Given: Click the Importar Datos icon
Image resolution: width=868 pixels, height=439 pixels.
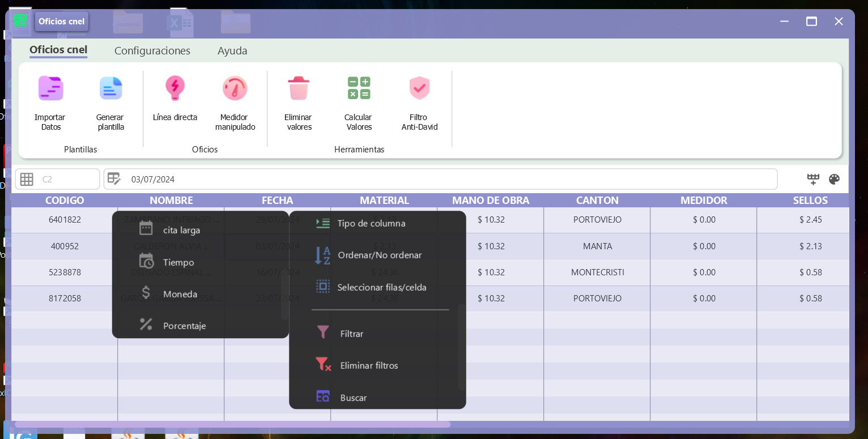Looking at the screenshot, I should pos(50,88).
